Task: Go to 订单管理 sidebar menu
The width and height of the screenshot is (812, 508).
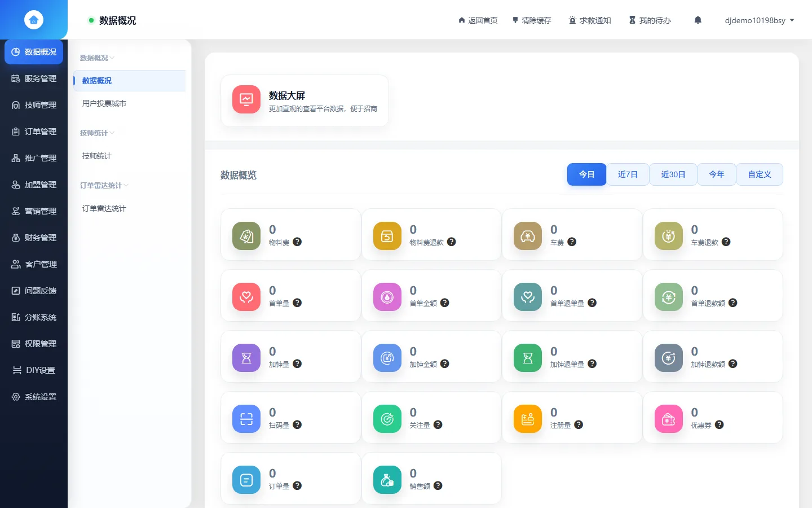Action: pos(34,132)
